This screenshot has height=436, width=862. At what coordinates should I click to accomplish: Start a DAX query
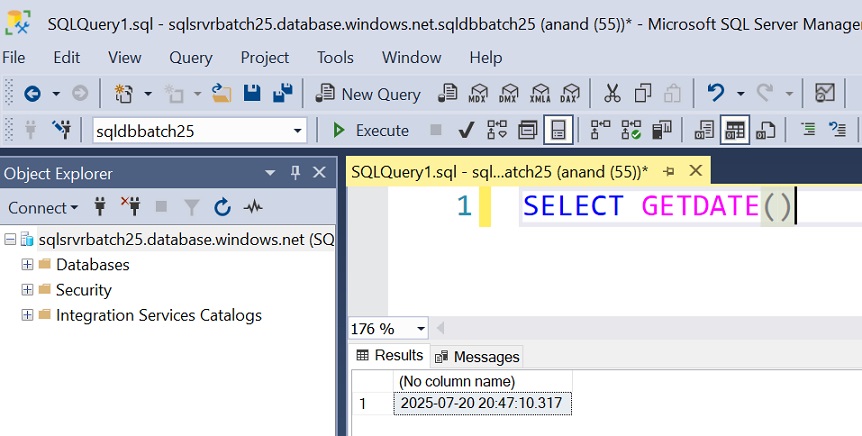click(x=570, y=93)
